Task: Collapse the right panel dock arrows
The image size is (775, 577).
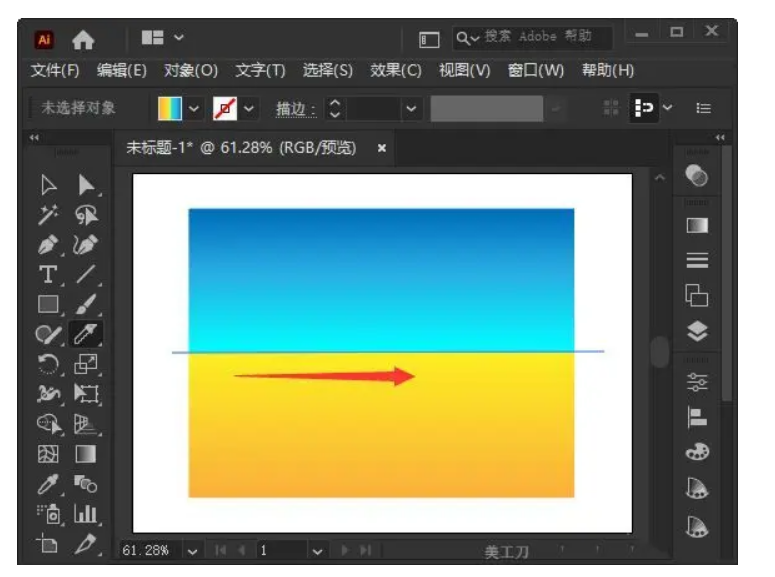Action: coord(720,137)
